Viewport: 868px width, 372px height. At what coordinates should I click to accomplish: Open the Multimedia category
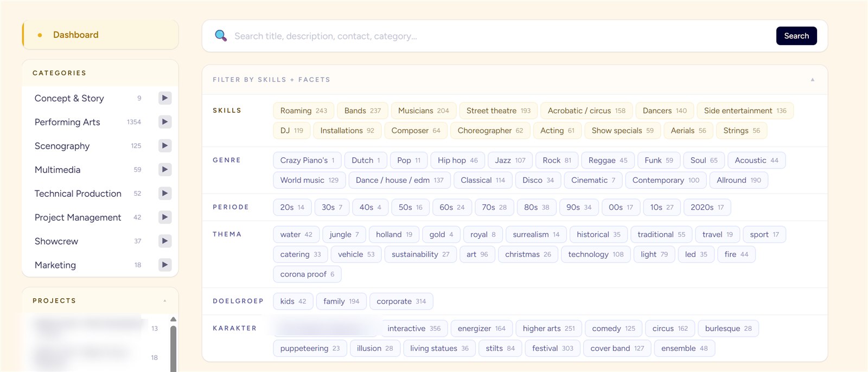58,170
